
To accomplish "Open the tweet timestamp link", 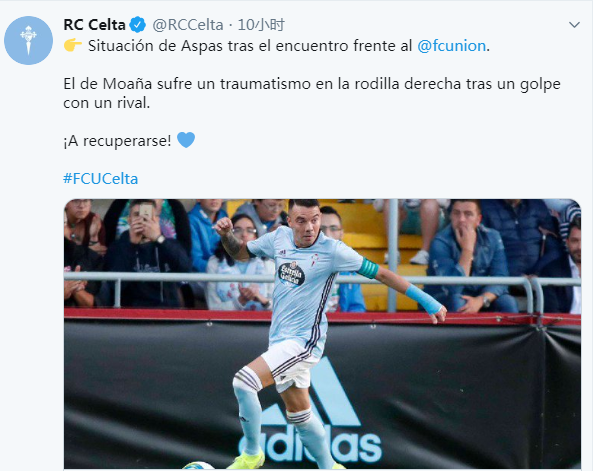I will pos(261,25).
